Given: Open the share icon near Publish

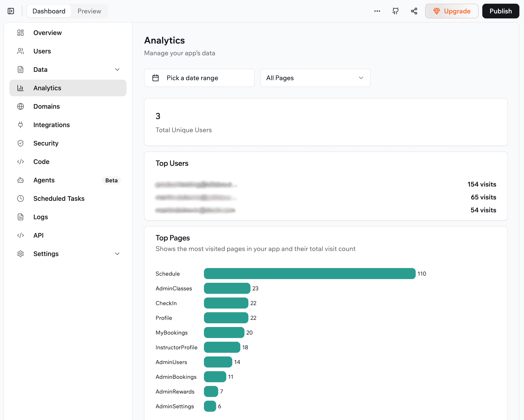Looking at the screenshot, I should pos(414,11).
